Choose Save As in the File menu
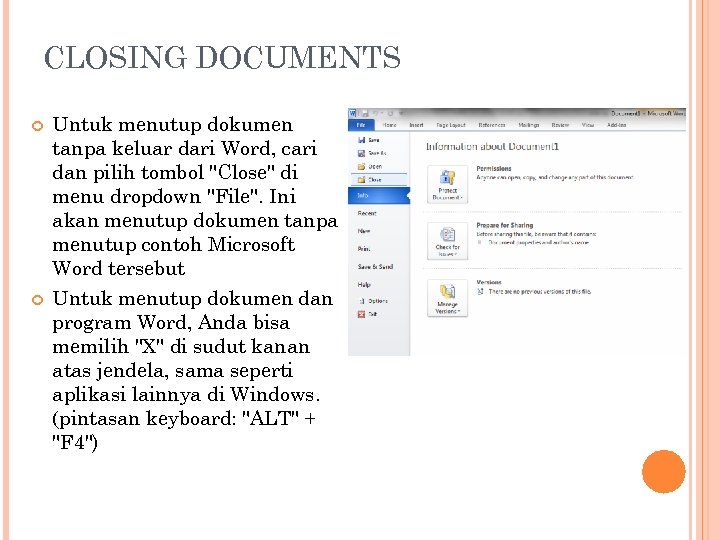 click(x=372, y=153)
